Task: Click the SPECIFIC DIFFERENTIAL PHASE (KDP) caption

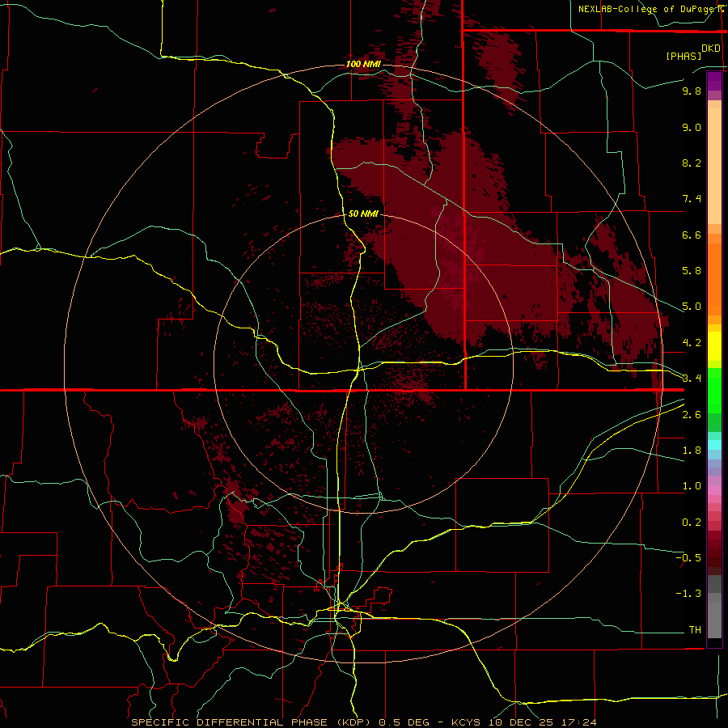Action: pos(251,722)
